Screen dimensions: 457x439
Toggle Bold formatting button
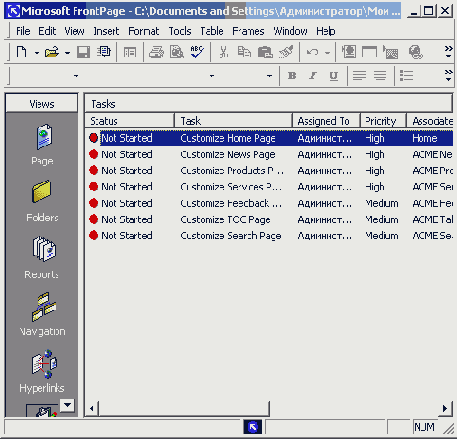click(x=292, y=76)
